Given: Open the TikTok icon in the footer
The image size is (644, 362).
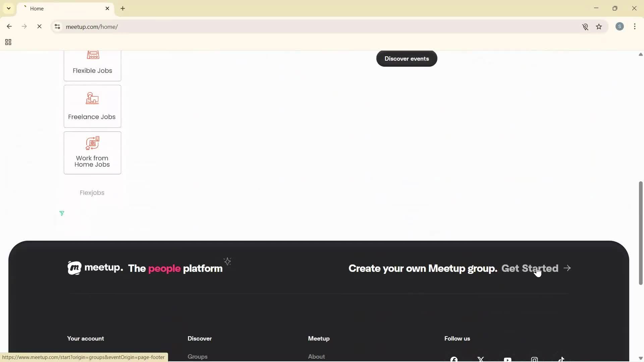Looking at the screenshot, I should (x=561, y=359).
